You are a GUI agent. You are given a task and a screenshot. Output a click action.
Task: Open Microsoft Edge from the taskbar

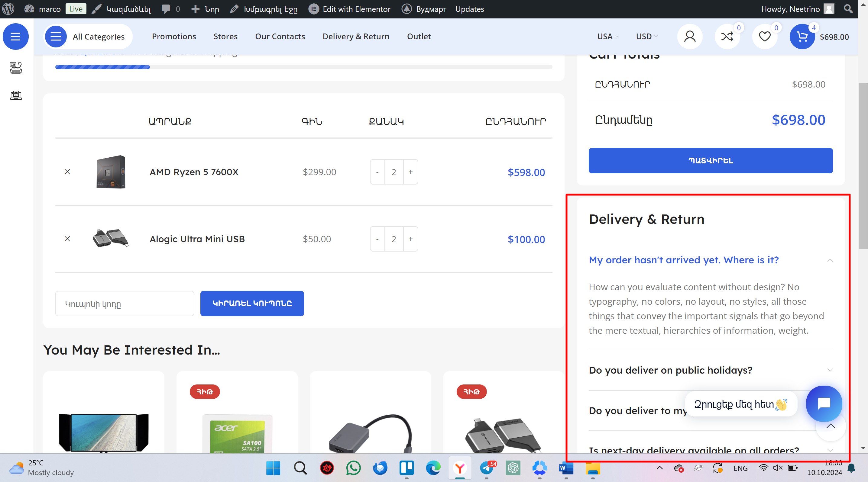(433, 468)
